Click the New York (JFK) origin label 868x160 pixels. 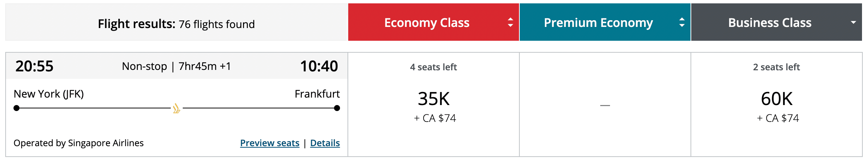tap(49, 94)
